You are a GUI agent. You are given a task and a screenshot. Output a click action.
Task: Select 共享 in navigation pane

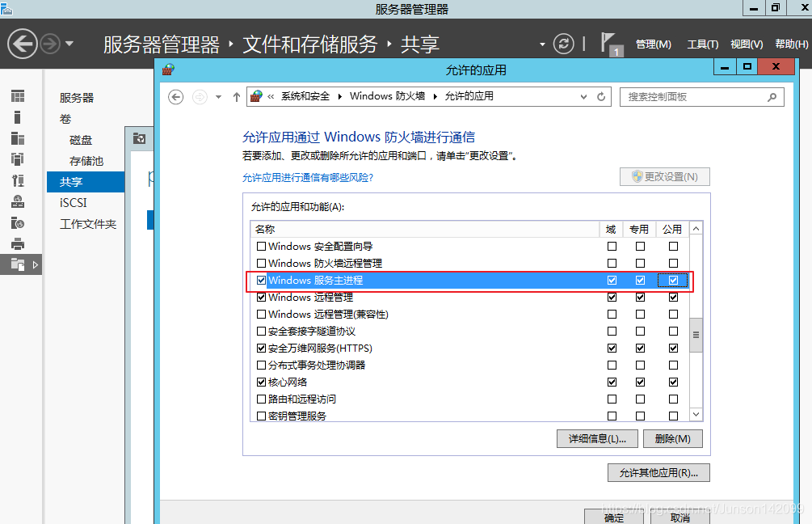pyautogui.click(x=86, y=182)
